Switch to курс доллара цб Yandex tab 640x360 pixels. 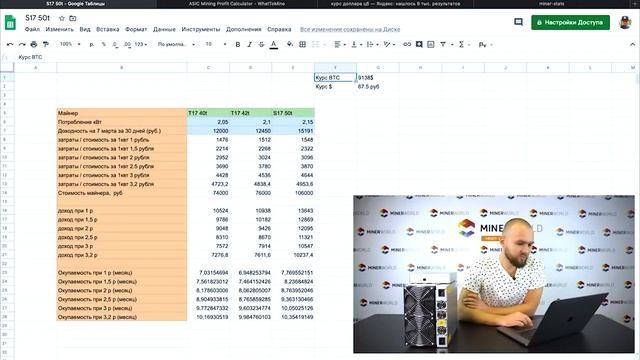tap(395, 4)
